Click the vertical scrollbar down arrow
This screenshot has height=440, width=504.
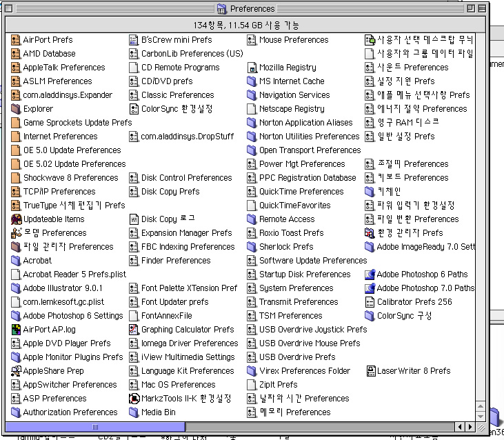click(x=482, y=415)
